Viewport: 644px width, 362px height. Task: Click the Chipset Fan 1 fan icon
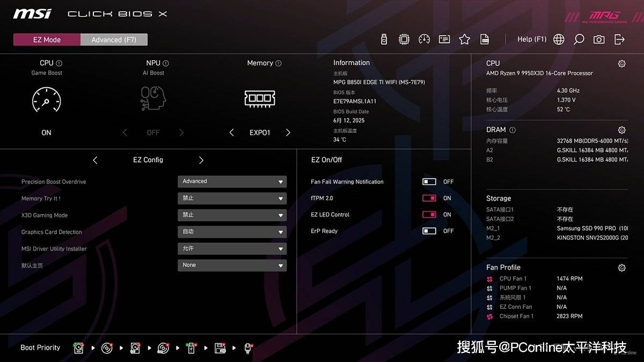(489, 316)
